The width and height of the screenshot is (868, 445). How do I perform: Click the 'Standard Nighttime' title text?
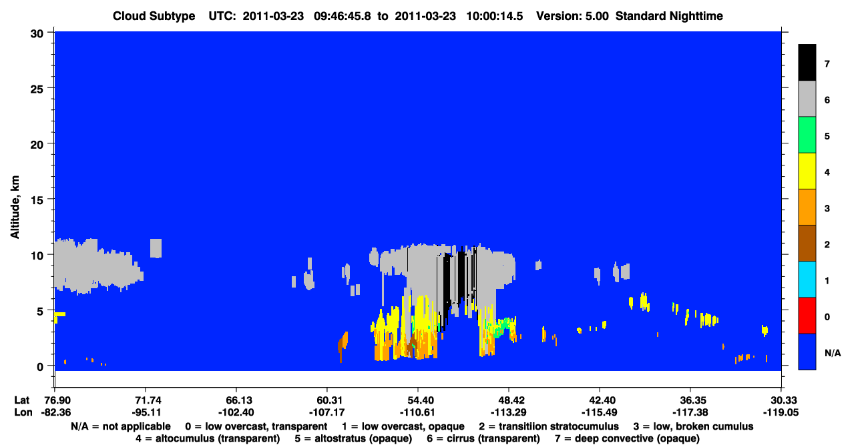(670, 16)
